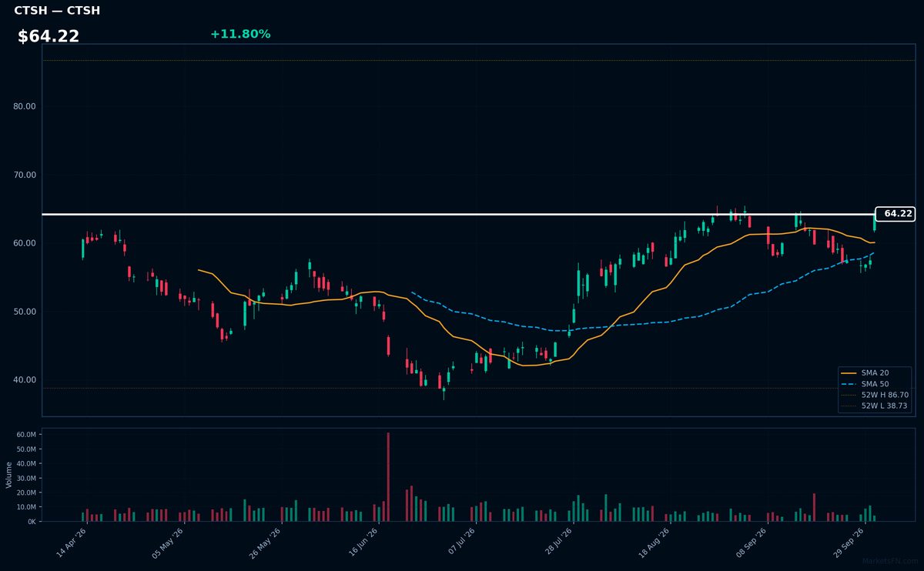Image resolution: width=924 pixels, height=571 pixels.
Task: Click the 26 May '26 date label
Action: pyautogui.click(x=266, y=543)
